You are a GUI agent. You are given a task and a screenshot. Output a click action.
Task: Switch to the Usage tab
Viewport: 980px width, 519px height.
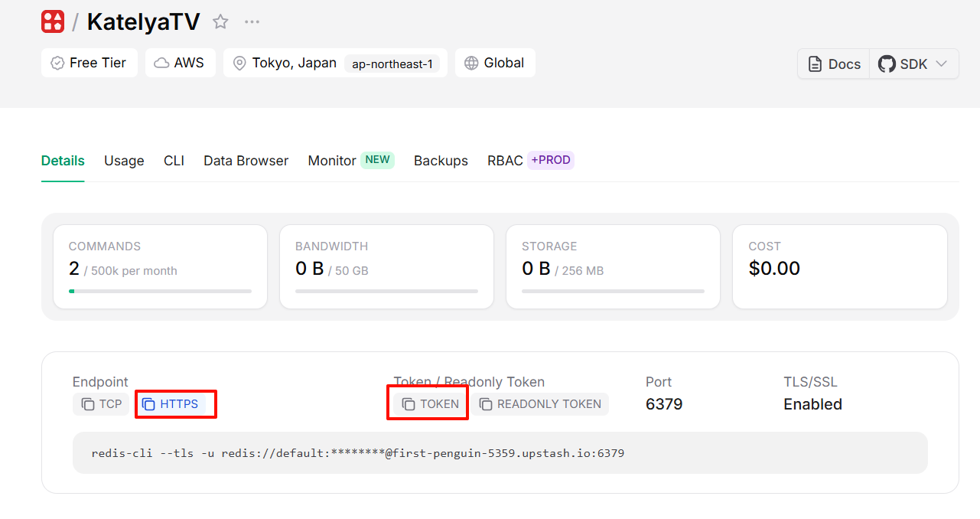point(124,161)
